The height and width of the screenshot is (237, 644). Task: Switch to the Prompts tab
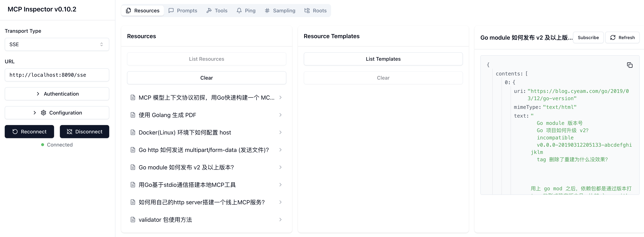(x=183, y=11)
